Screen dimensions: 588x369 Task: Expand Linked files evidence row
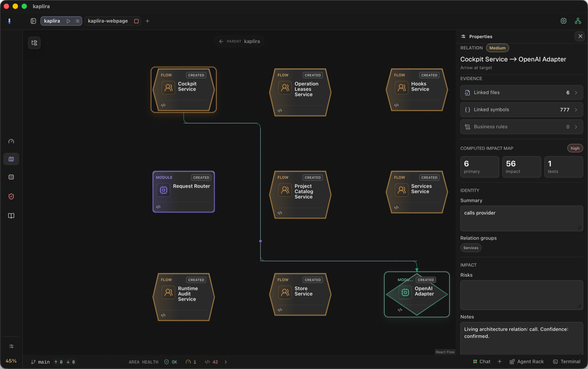(x=521, y=93)
